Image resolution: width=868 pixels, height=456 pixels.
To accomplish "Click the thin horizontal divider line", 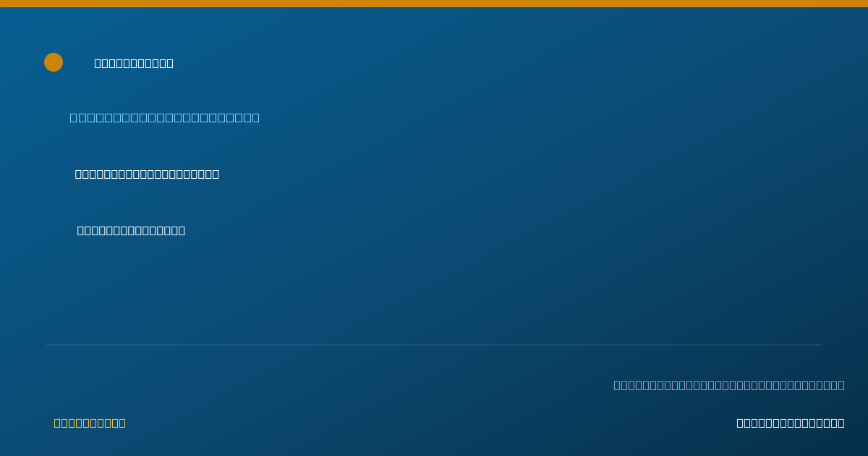I will pos(434,345).
